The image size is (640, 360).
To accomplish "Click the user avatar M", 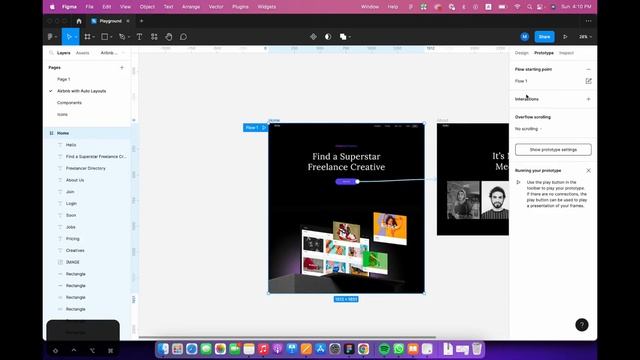I will [x=524, y=37].
